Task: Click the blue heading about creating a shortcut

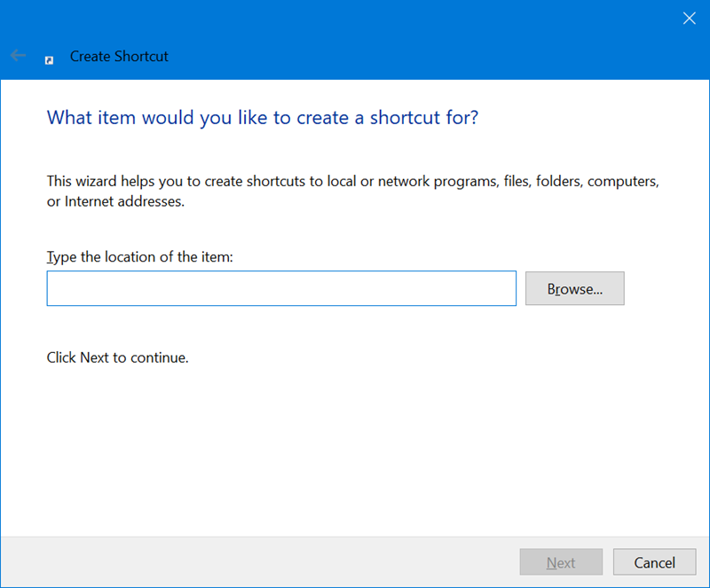Action: [x=263, y=118]
